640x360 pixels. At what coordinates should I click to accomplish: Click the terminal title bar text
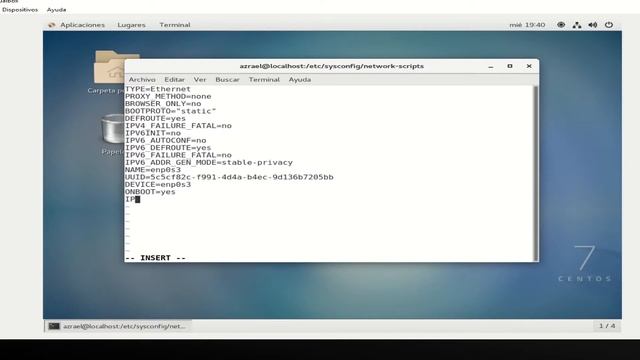click(331, 66)
